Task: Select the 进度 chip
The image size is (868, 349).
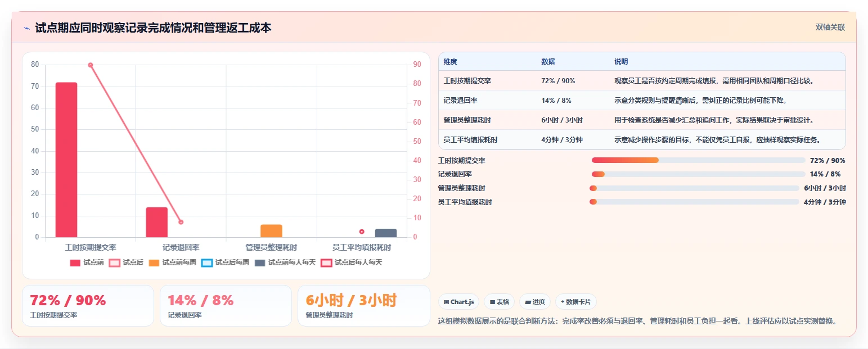Action: pyautogui.click(x=535, y=302)
